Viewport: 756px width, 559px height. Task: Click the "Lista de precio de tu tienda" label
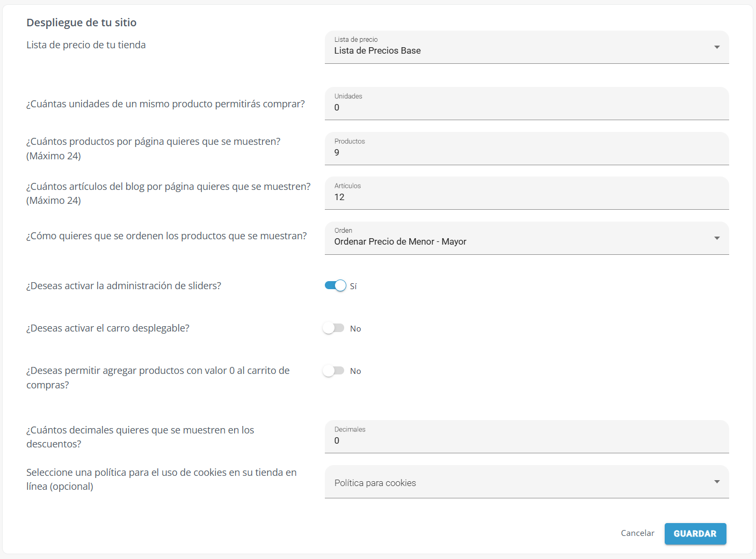(86, 45)
